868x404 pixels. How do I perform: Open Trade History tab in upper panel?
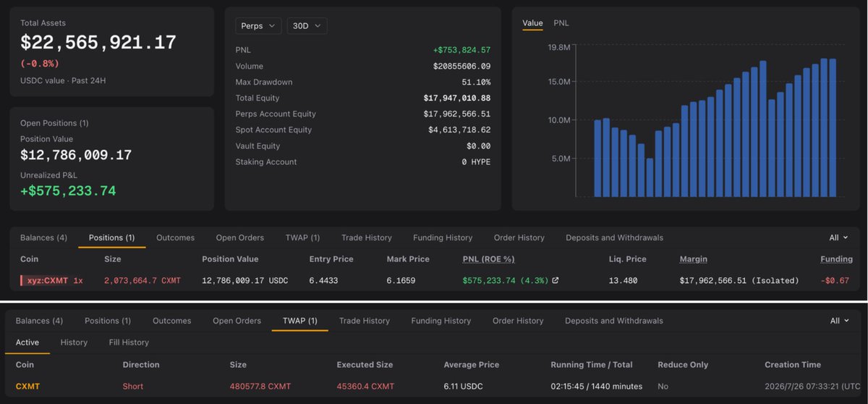click(x=367, y=237)
